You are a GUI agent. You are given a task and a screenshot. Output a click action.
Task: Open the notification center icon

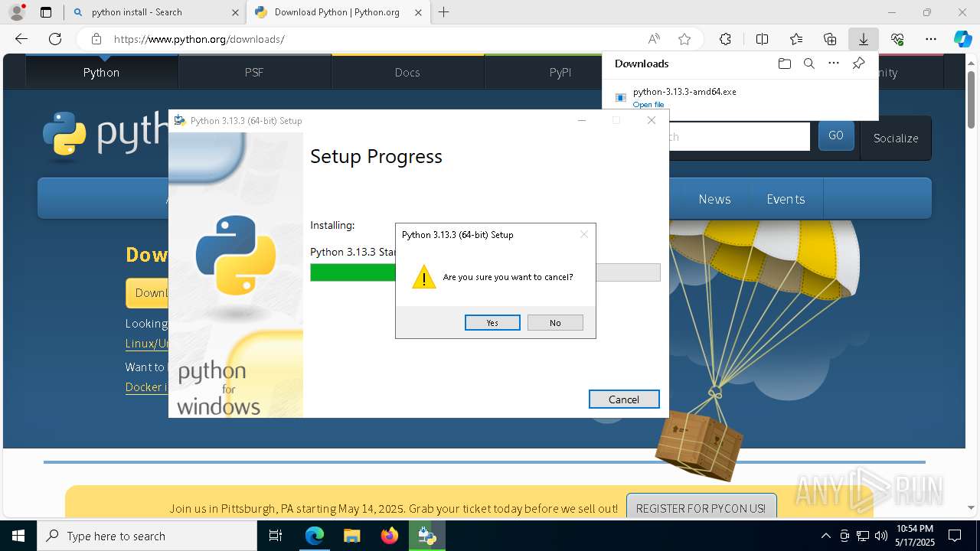(955, 536)
